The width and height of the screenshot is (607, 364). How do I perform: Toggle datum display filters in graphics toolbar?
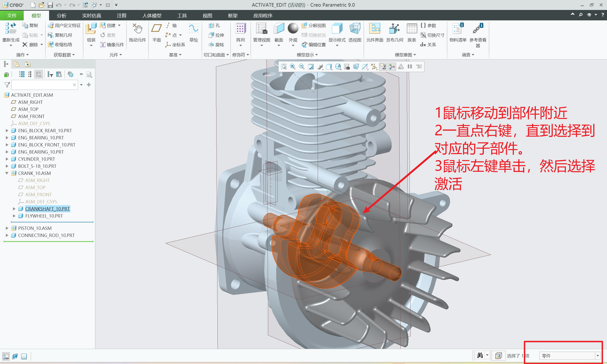click(x=374, y=67)
